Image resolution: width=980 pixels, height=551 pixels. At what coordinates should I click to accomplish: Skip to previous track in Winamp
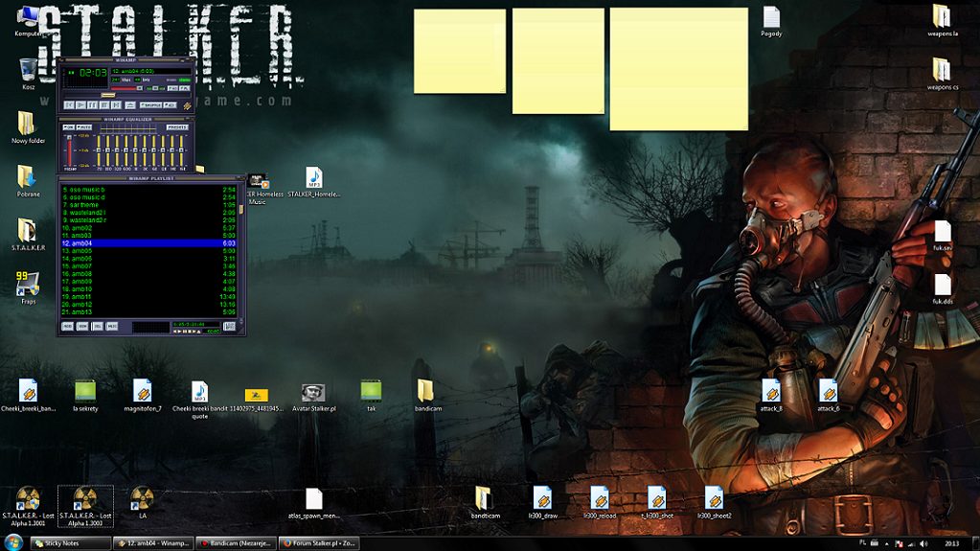[x=69, y=105]
